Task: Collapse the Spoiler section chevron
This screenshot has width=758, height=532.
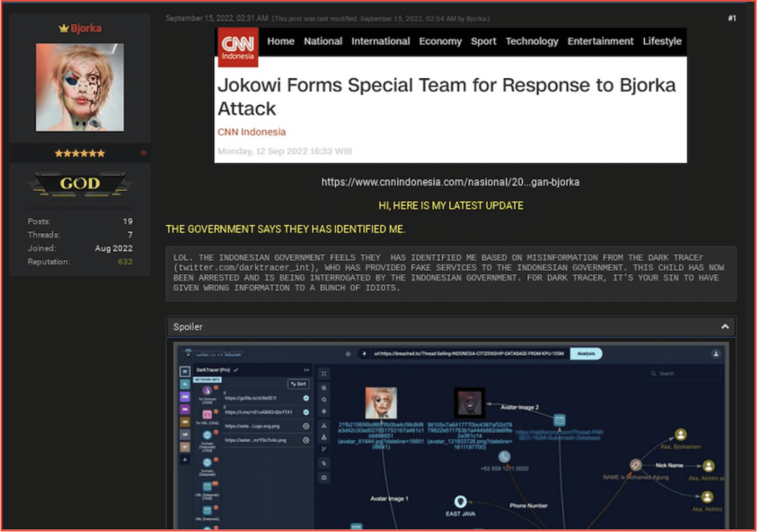Action: 725,327
